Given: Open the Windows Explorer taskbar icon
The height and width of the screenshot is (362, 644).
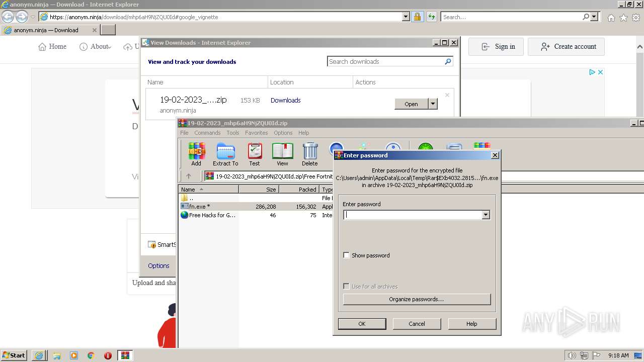Looking at the screenshot, I should [x=57, y=355].
